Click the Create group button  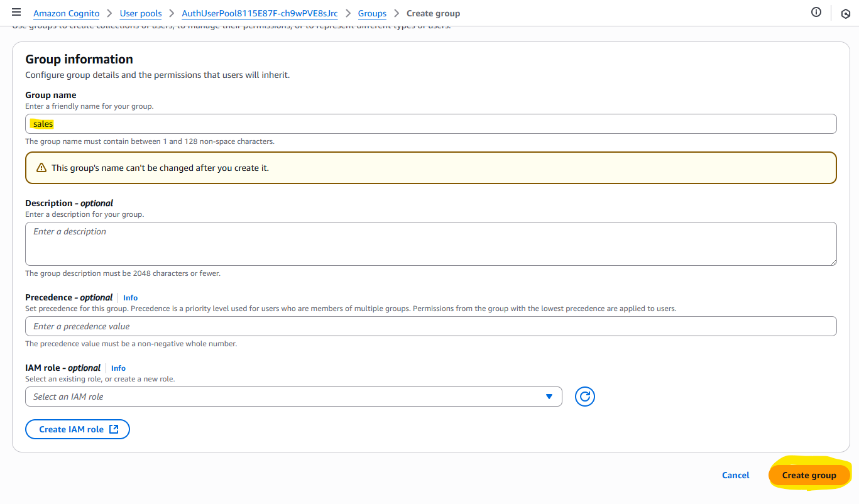(x=809, y=475)
